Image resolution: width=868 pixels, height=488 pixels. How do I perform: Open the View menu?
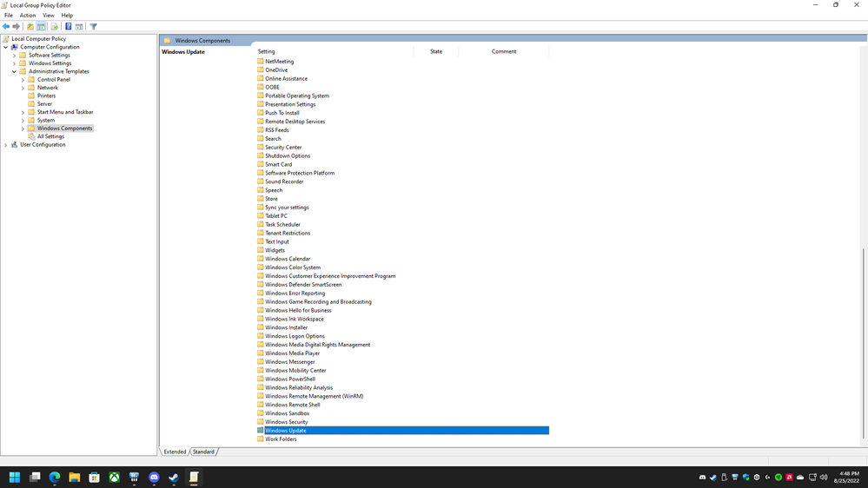tap(49, 16)
